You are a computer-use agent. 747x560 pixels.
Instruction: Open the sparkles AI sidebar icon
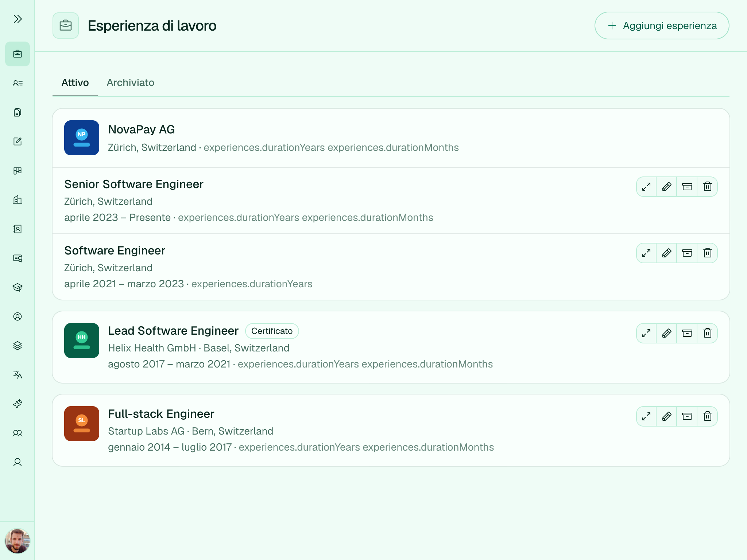coord(18,404)
